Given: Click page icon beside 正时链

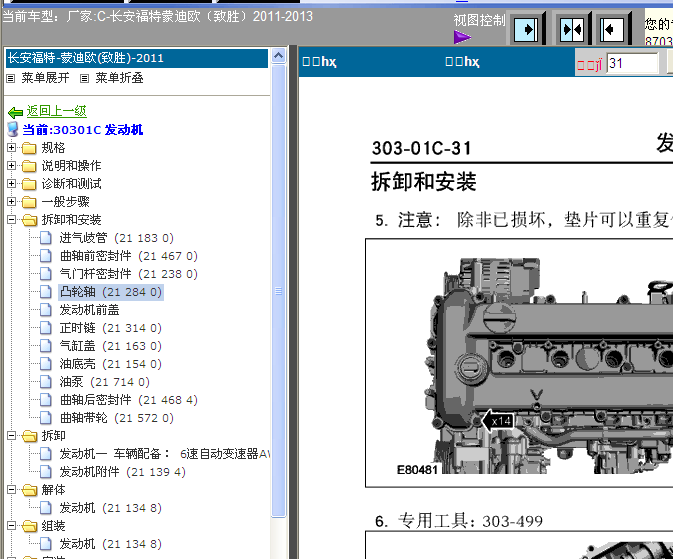Looking at the screenshot, I should click(45, 328).
